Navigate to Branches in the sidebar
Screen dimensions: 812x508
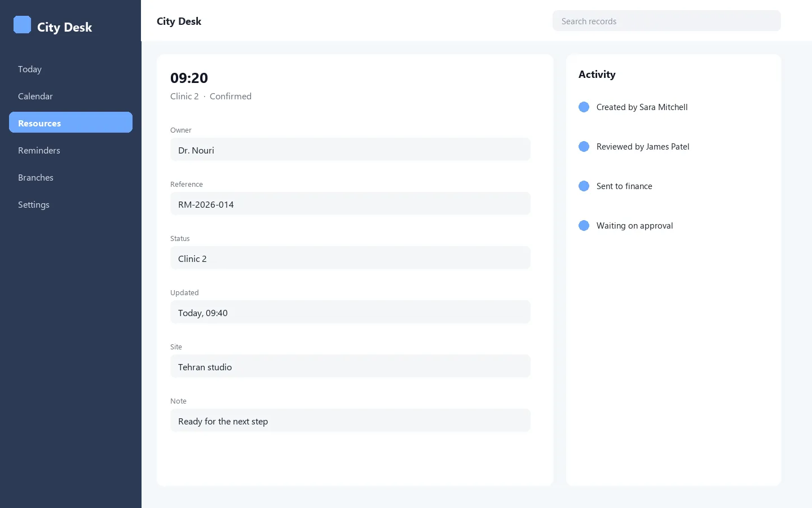70,177
